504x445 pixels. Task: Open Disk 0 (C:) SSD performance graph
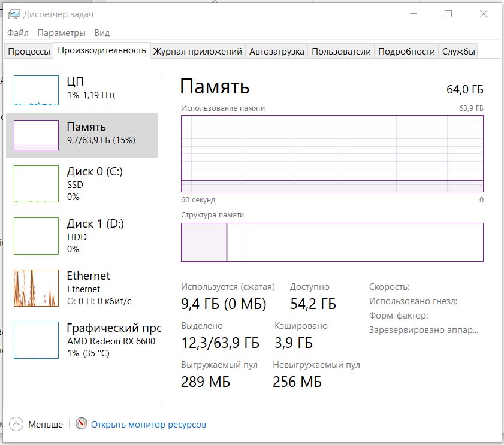coord(36,184)
